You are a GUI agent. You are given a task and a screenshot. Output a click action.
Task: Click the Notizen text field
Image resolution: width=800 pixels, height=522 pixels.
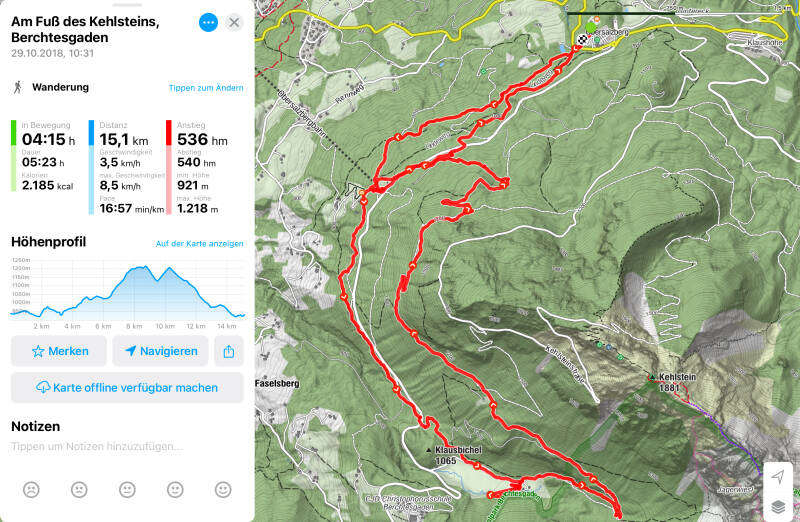pos(127,446)
